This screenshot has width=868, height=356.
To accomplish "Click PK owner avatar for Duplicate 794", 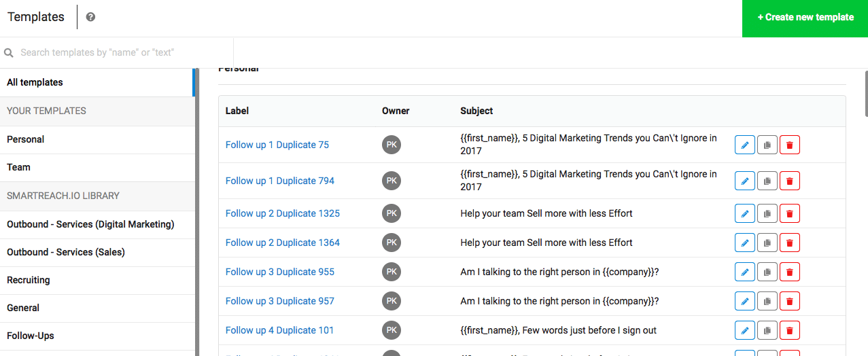I will [x=392, y=181].
